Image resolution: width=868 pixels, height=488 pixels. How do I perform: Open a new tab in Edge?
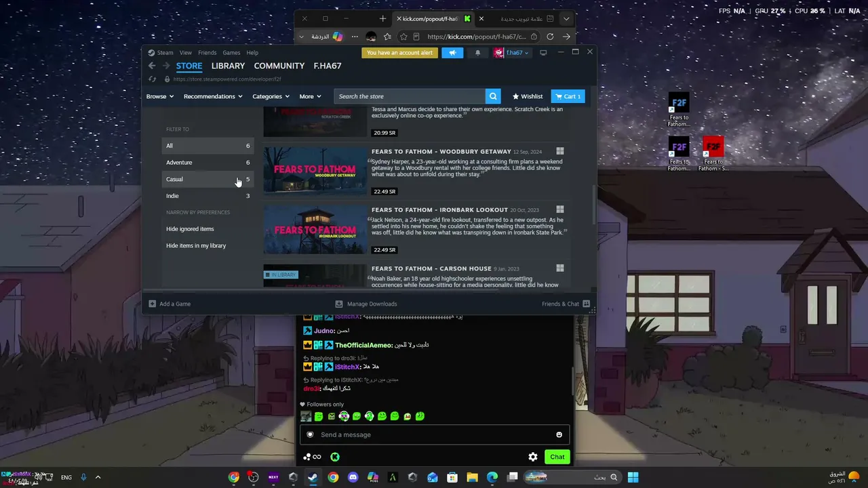click(x=382, y=19)
